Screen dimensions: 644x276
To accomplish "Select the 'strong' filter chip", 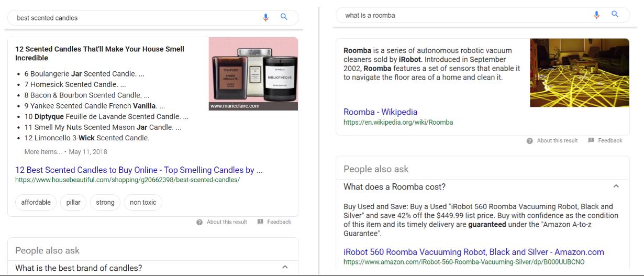I will point(105,202).
